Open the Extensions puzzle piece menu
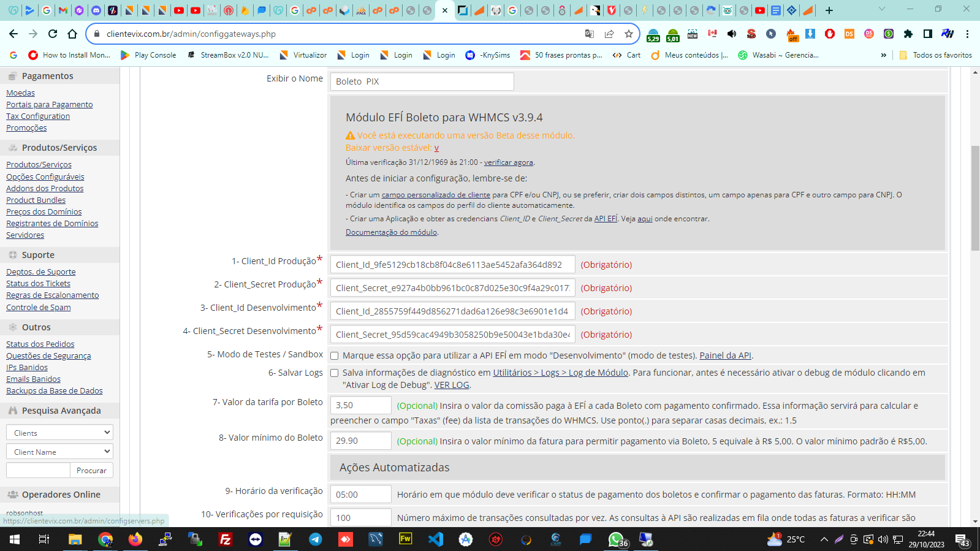This screenshot has height=551, width=980. tap(908, 34)
